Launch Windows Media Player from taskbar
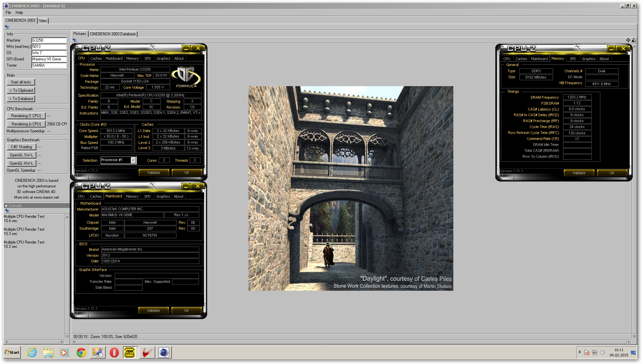 coord(64,352)
